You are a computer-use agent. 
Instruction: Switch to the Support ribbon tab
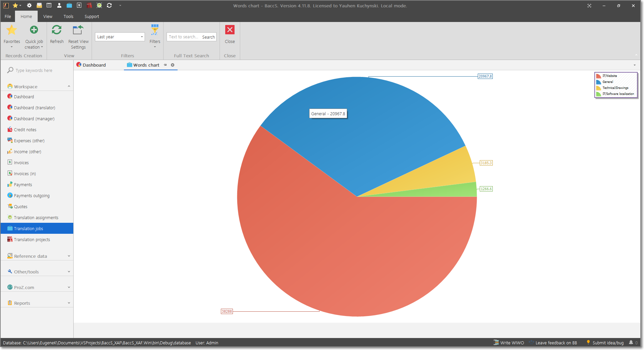92,16
